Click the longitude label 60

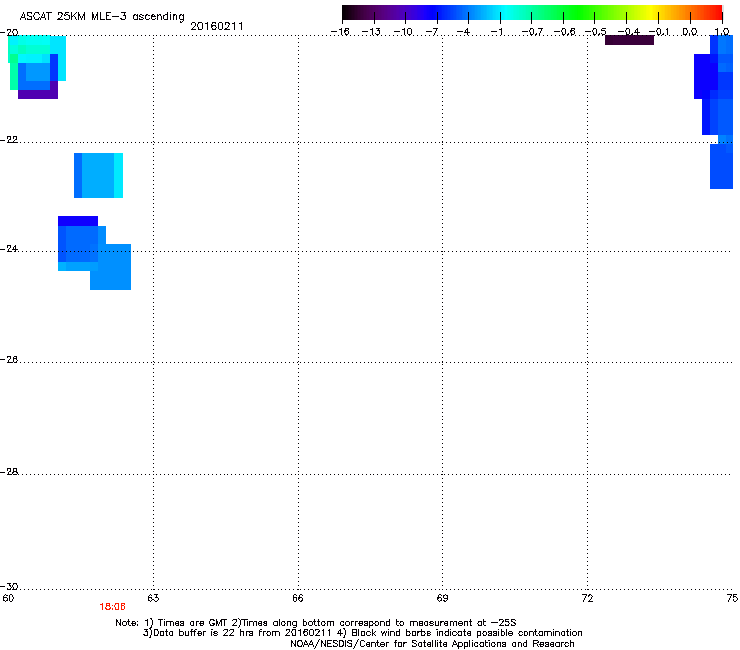point(8,598)
